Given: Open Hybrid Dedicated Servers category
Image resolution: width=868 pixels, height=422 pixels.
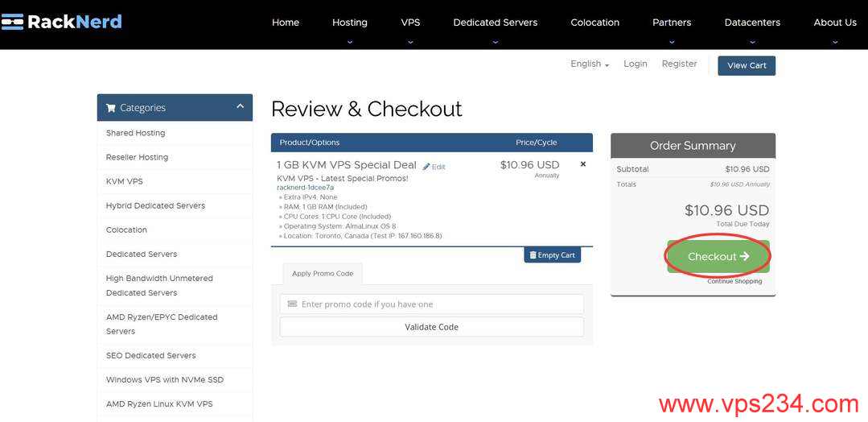Looking at the screenshot, I should [175, 205].
